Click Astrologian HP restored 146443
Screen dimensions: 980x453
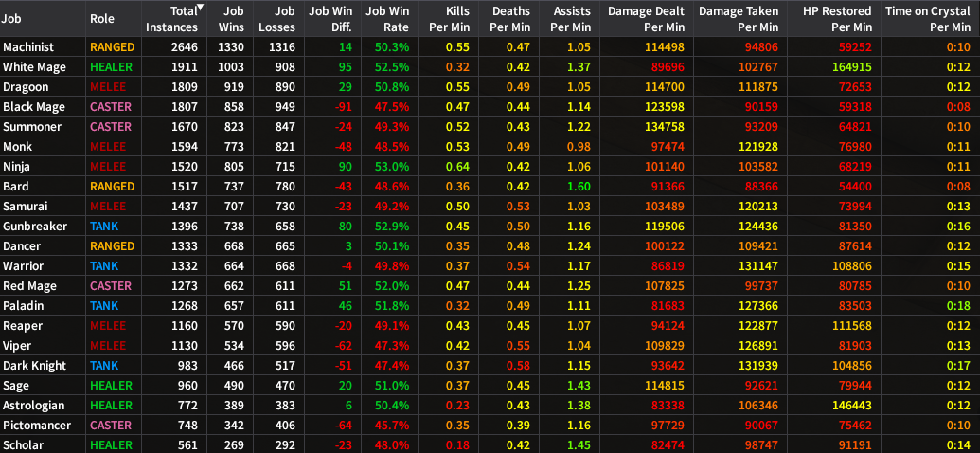click(854, 406)
